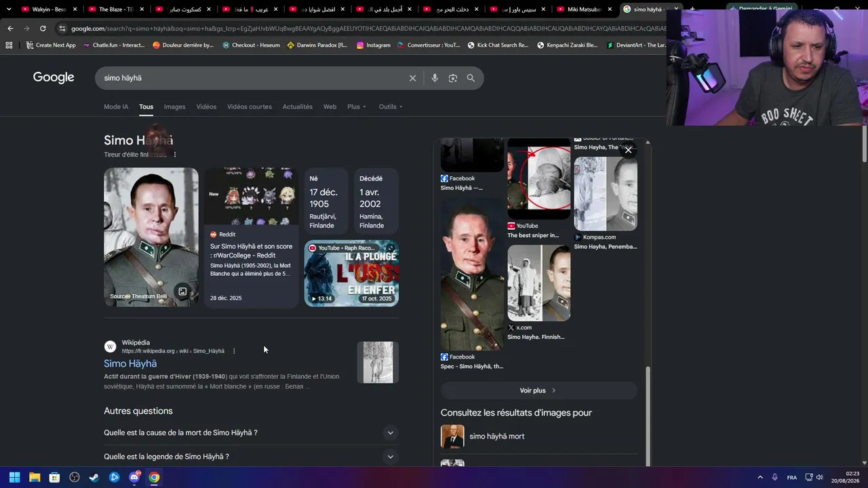Open the Kick Chat Search bookmark
This screenshot has height=488, width=868.
coord(498,45)
